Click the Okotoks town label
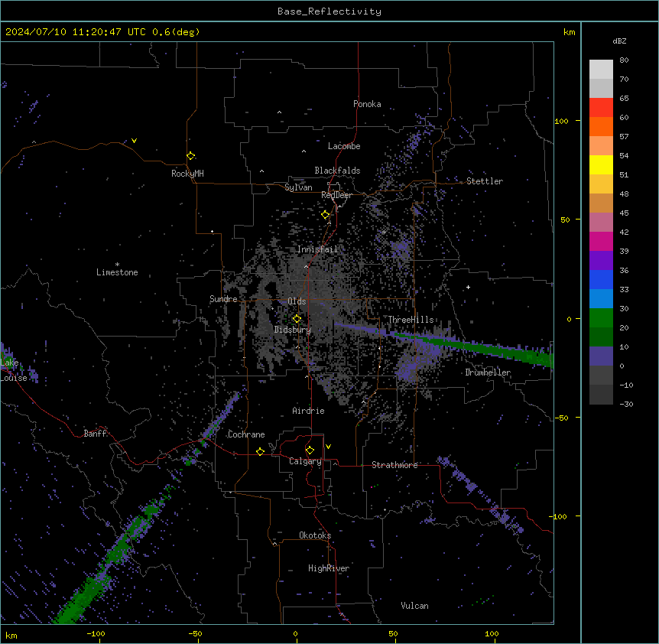Image resolution: width=659 pixels, height=644 pixels. click(315, 535)
